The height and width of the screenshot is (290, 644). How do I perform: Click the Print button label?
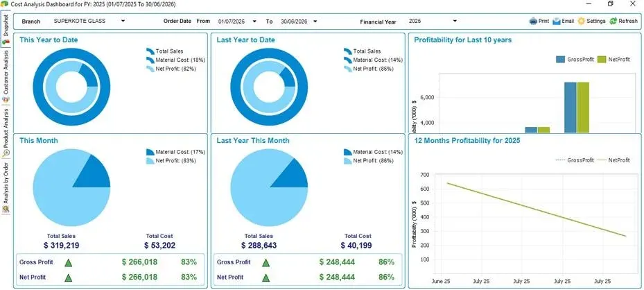(x=543, y=21)
